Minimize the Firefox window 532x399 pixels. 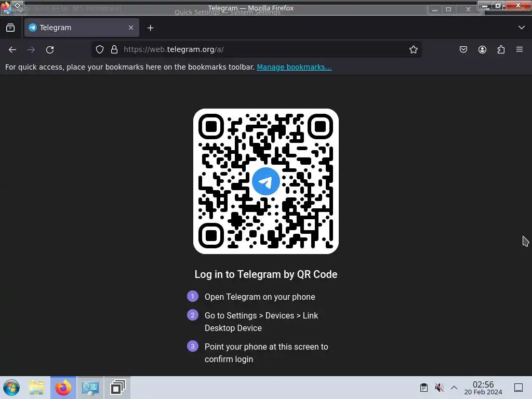pos(485,6)
